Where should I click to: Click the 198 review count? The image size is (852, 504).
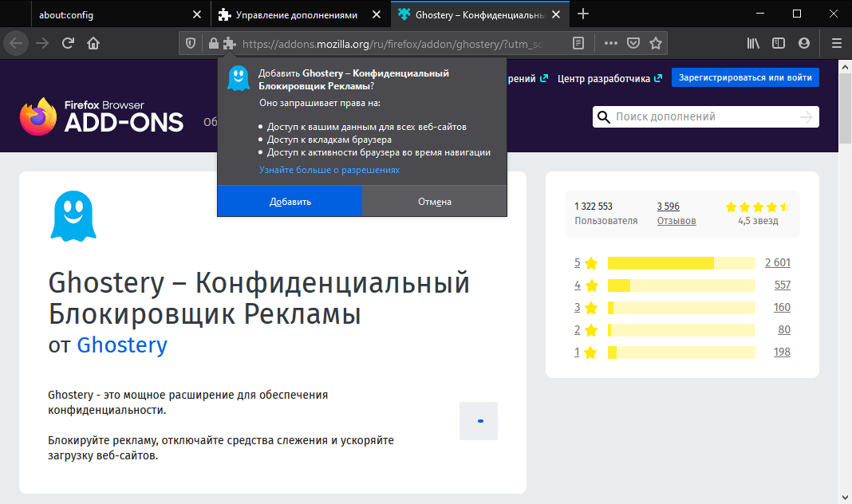[x=782, y=352]
